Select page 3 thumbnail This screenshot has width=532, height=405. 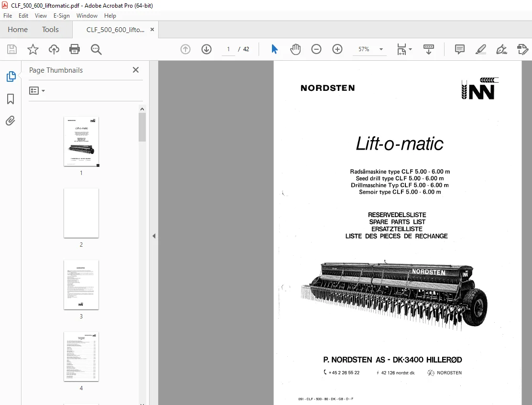coord(81,285)
